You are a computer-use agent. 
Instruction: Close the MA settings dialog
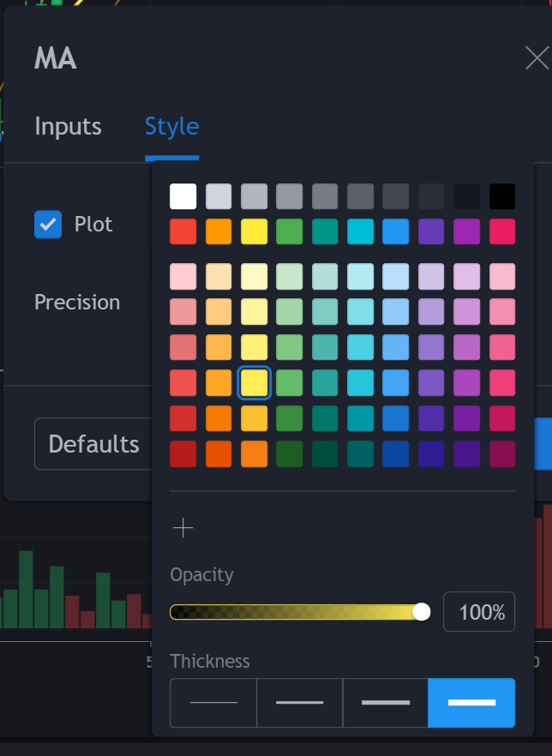pos(537,58)
